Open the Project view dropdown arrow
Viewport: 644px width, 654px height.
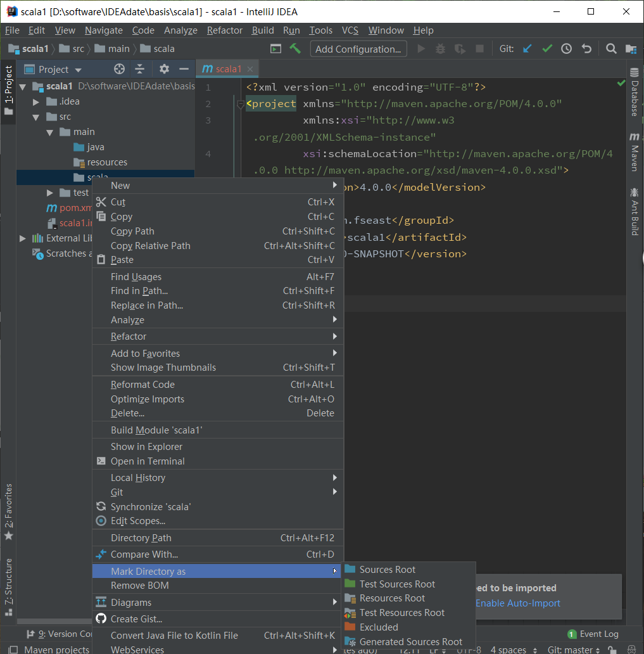pyautogui.click(x=79, y=70)
